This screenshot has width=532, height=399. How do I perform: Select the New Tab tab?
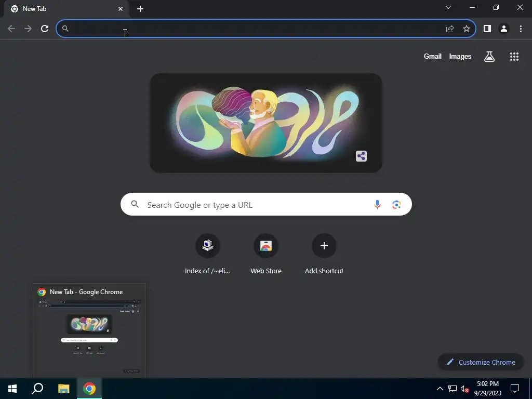point(66,9)
